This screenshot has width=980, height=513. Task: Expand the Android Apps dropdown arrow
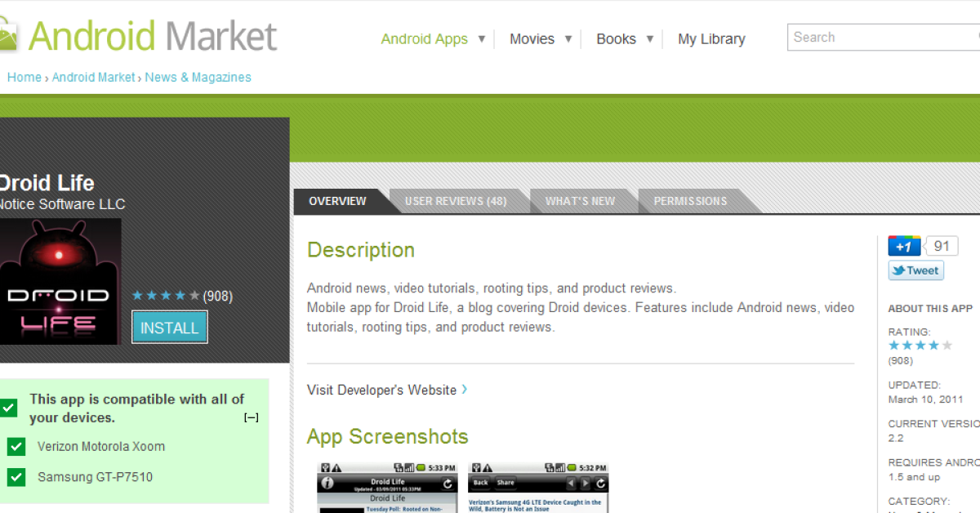tap(482, 38)
